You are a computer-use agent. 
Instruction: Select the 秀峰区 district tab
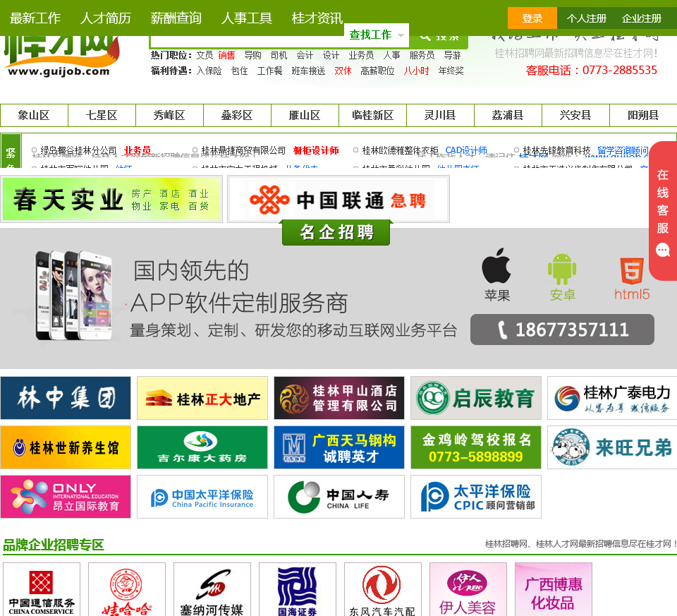pyautogui.click(x=170, y=115)
